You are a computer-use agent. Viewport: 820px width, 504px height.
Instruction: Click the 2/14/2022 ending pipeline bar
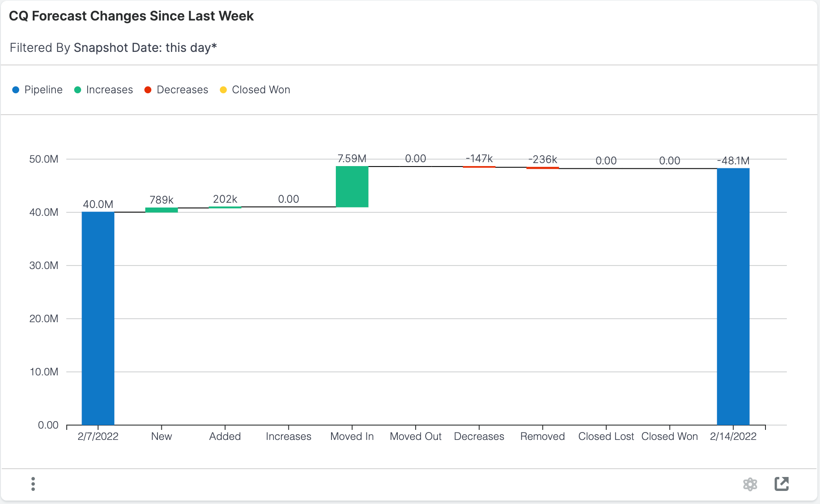[x=733, y=296]
